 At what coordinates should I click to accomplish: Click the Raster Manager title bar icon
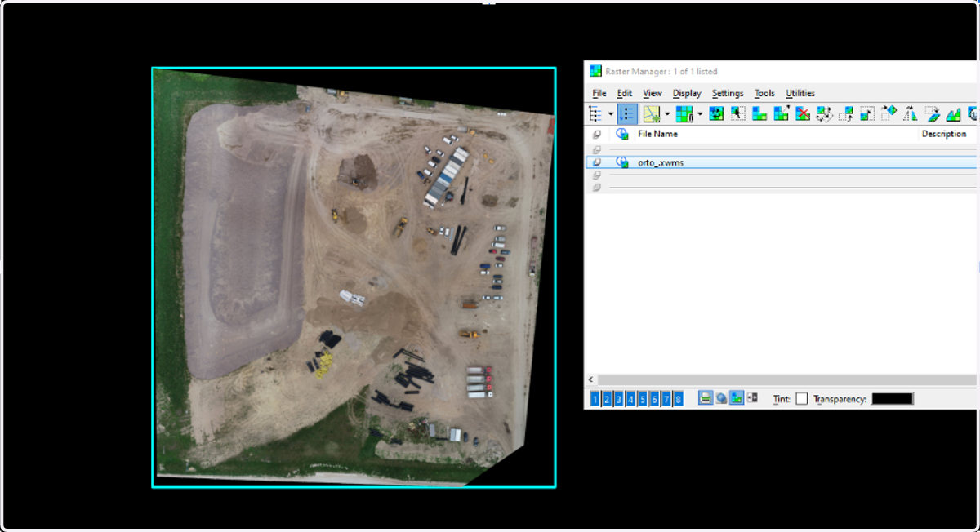595,71
